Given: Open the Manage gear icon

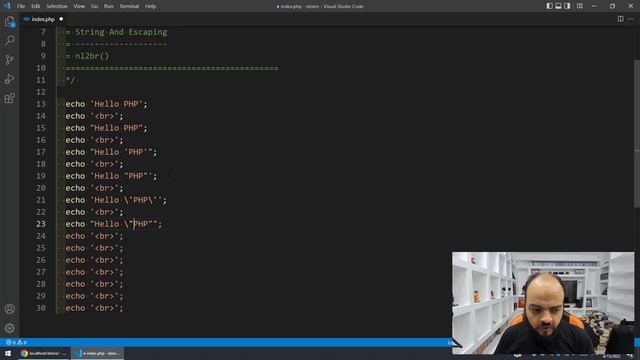Looking at the screenshot, I should 9,328.
